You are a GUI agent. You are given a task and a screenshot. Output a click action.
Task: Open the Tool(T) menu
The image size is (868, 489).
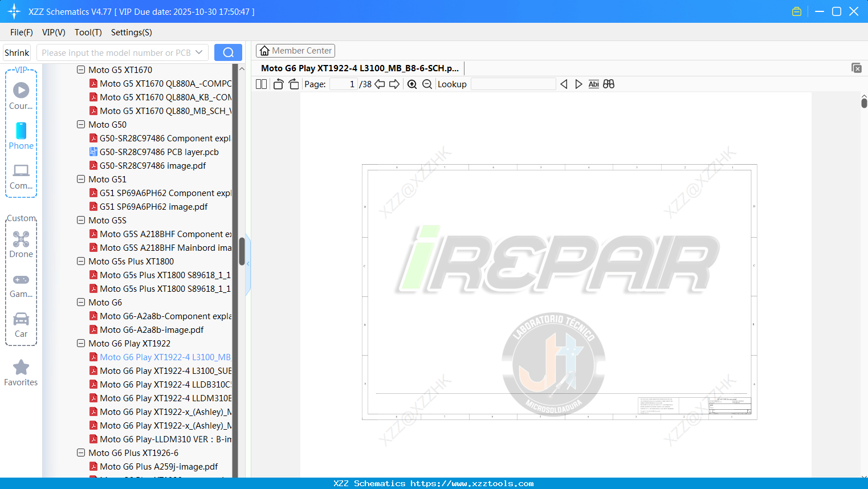click(x=88, y=32)
